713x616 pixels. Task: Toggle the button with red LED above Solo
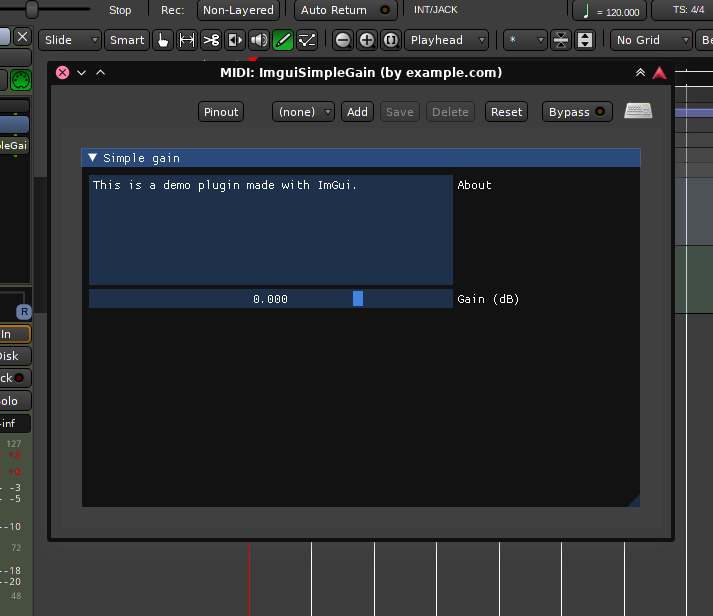point(15,378)
